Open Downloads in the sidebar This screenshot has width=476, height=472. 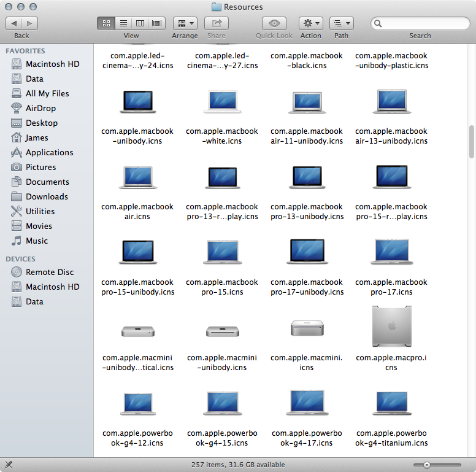pyautogui.click(x=47, y=197)
